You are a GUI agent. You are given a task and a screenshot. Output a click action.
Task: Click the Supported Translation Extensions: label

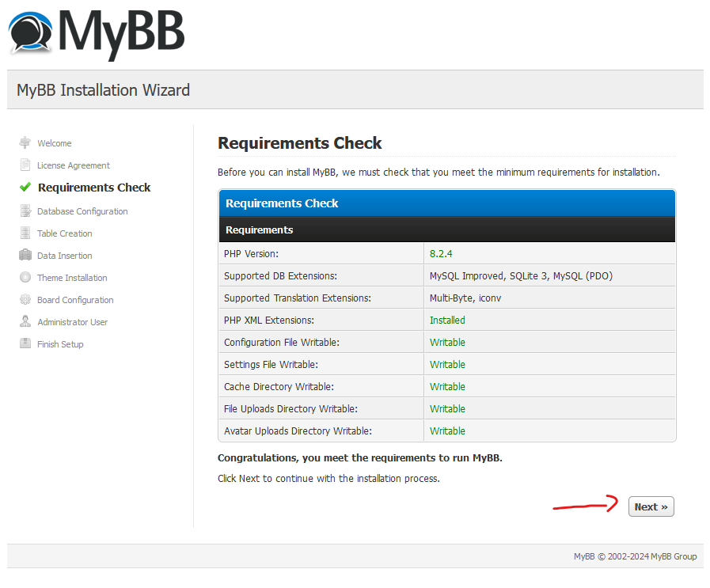(x=298, y=298)
